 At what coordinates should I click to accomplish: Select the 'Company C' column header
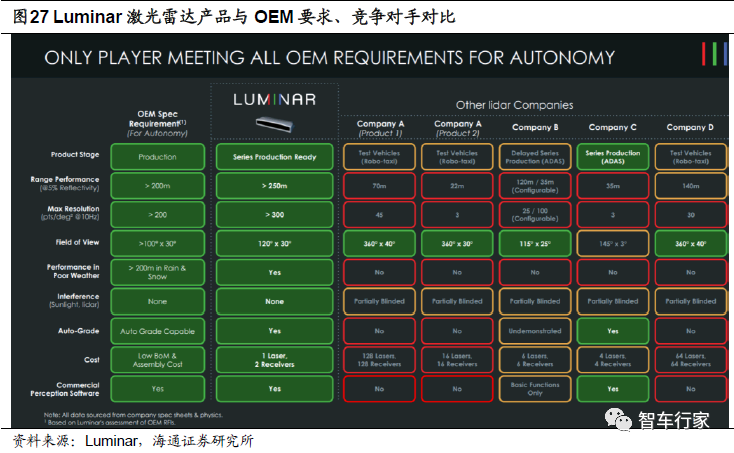point(612,127)
